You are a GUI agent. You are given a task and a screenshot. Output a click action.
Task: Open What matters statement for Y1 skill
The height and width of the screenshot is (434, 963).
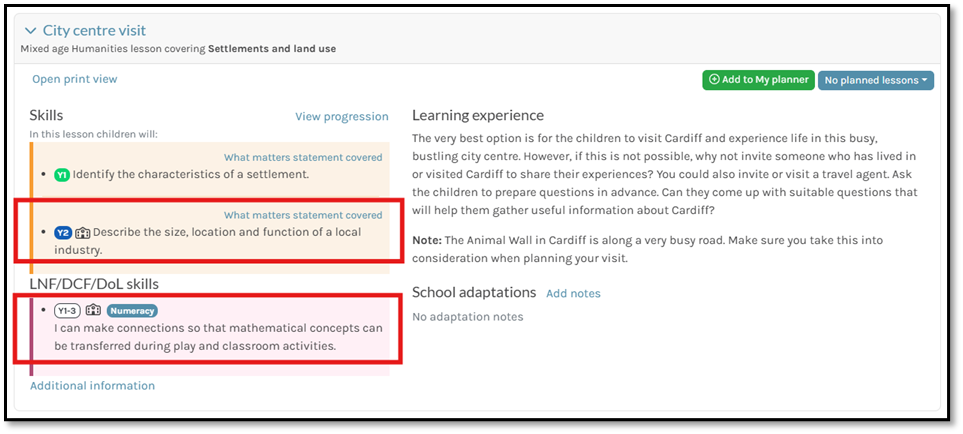pos(302,157)
